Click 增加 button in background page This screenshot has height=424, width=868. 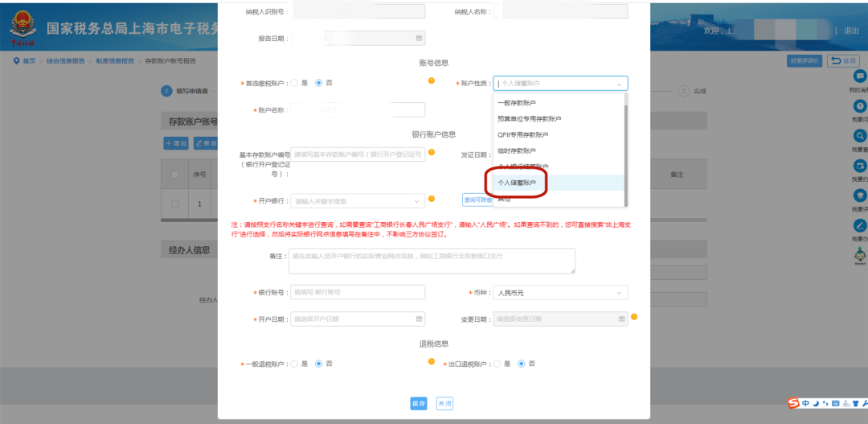[177, 143]
